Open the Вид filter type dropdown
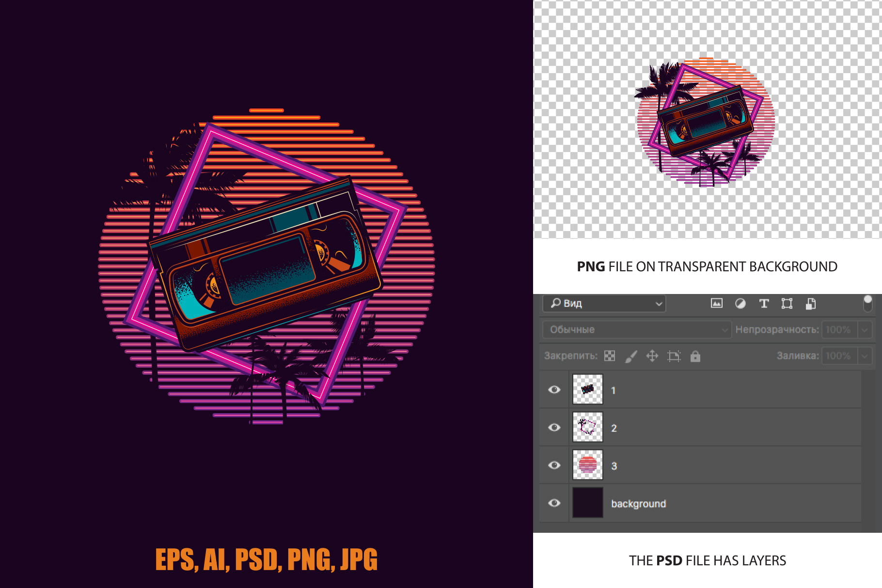 tap(604, 304)
